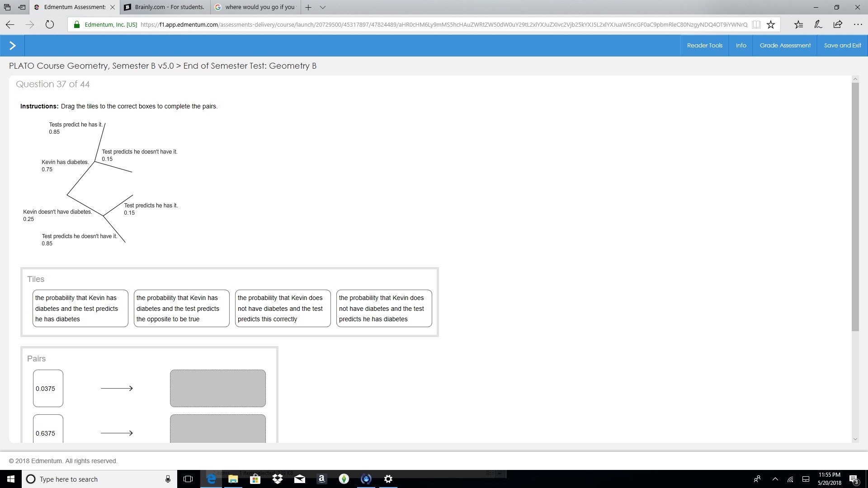Select tile about test predicting opposite

pos(181,309)
